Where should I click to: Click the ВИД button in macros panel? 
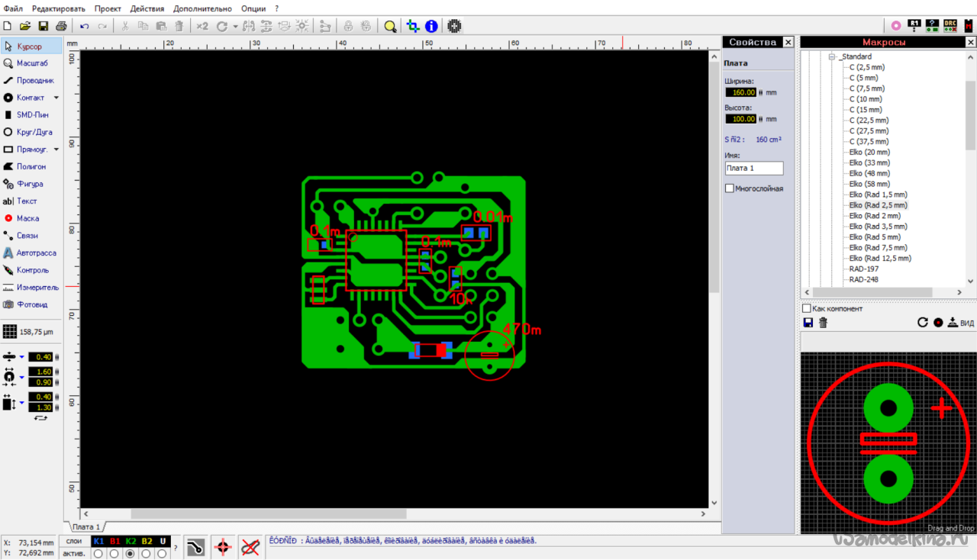(961, 323)
